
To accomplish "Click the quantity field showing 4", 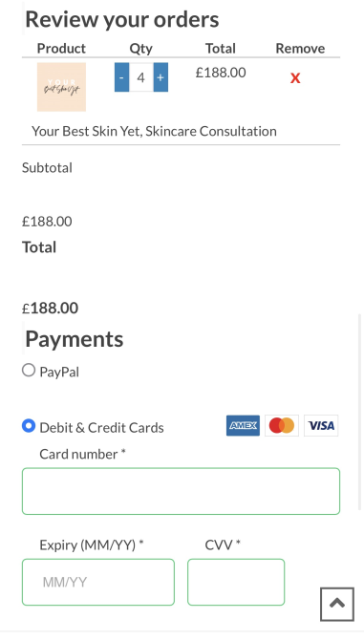I will [x=141, y=77].
